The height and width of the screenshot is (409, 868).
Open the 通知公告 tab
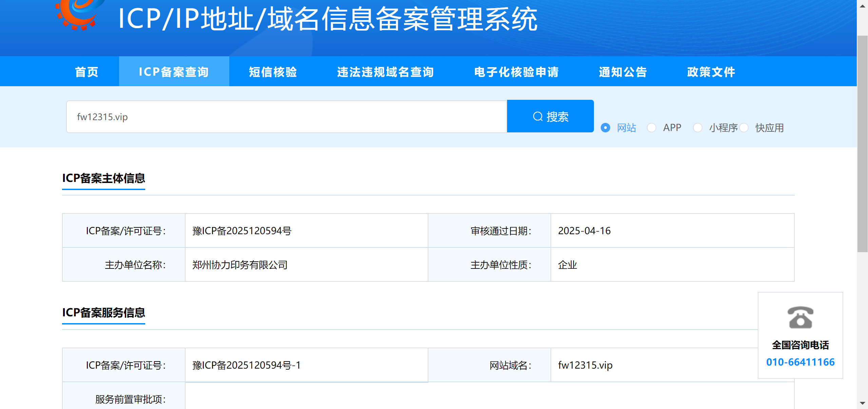pyautogui.click(x=623, y=72)
